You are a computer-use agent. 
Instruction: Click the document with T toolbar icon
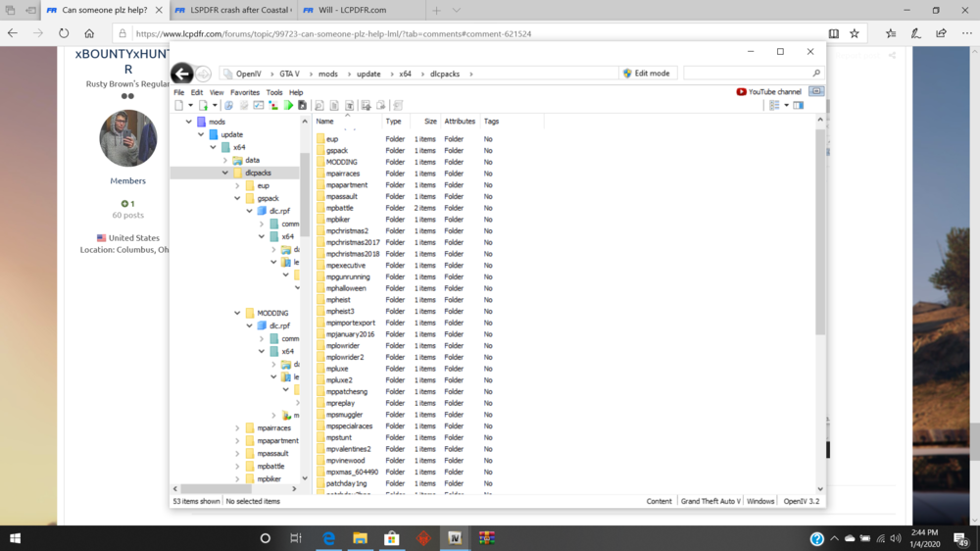coord(350,105)
